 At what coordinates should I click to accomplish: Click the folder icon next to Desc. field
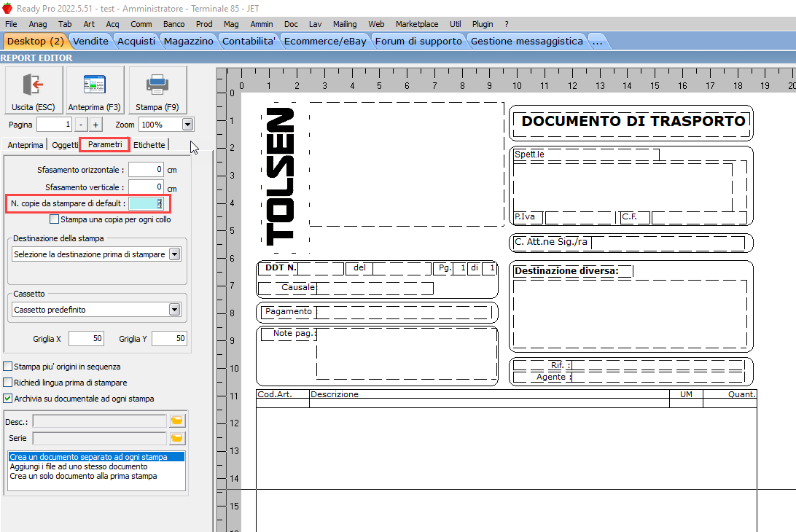click(x=176, y=420)
